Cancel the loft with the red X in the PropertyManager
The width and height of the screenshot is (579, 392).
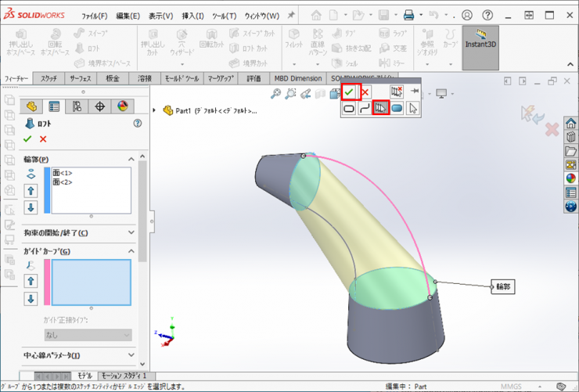click(43, 138)
